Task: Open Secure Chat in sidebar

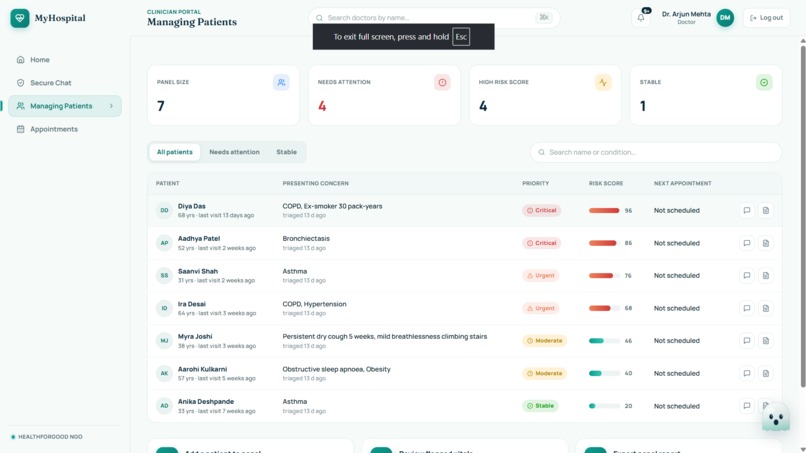Action: [65, 83]
